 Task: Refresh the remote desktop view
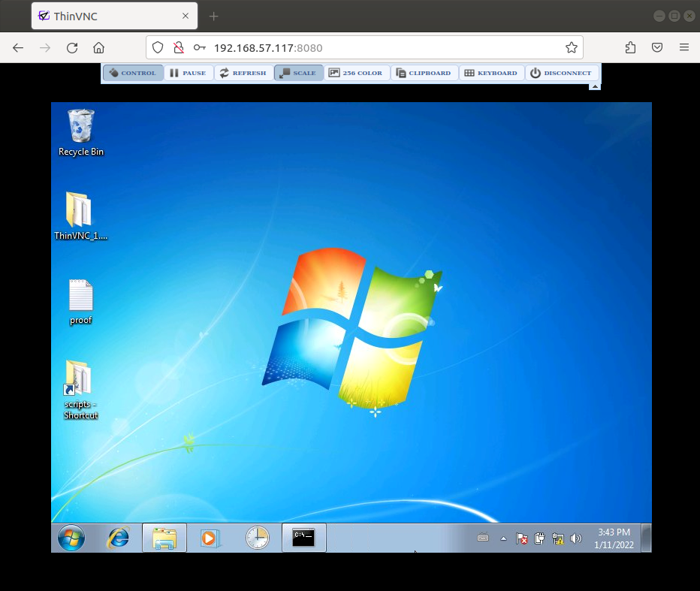click(x=243, y=73)
